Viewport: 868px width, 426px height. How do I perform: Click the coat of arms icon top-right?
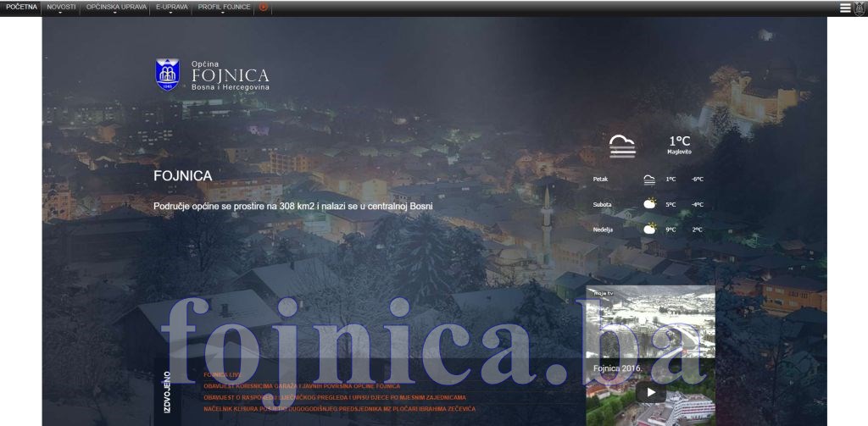pyautogui.click(x=859, y=8)
